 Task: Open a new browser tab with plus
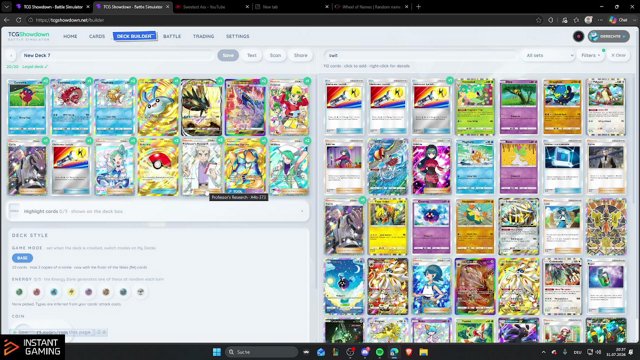(x=418, y=7)
